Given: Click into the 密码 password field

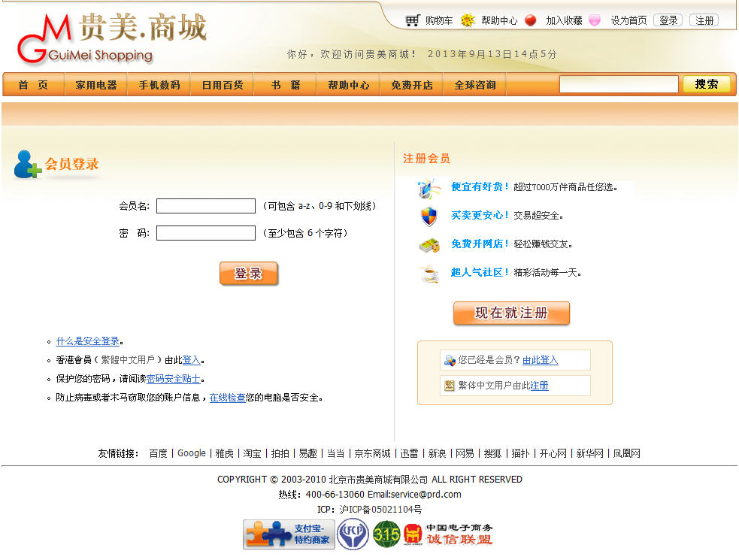Looking at the screenshot, I should pyautogui.click(x=206, y=233).
